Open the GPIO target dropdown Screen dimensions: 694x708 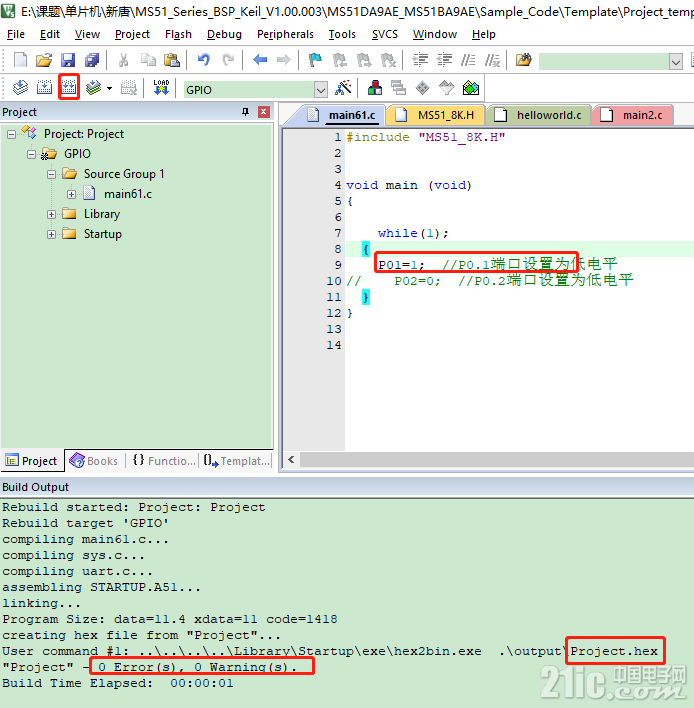(x=321, y=90)
